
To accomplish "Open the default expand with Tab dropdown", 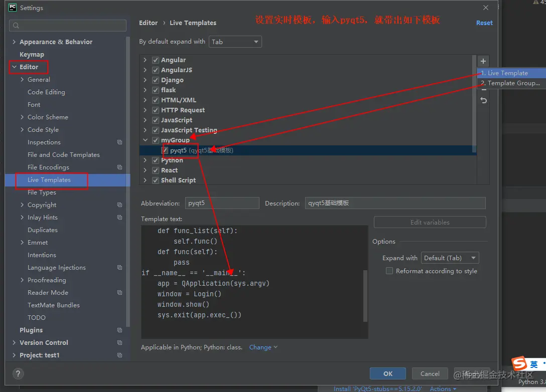I will tap(235, 42).
